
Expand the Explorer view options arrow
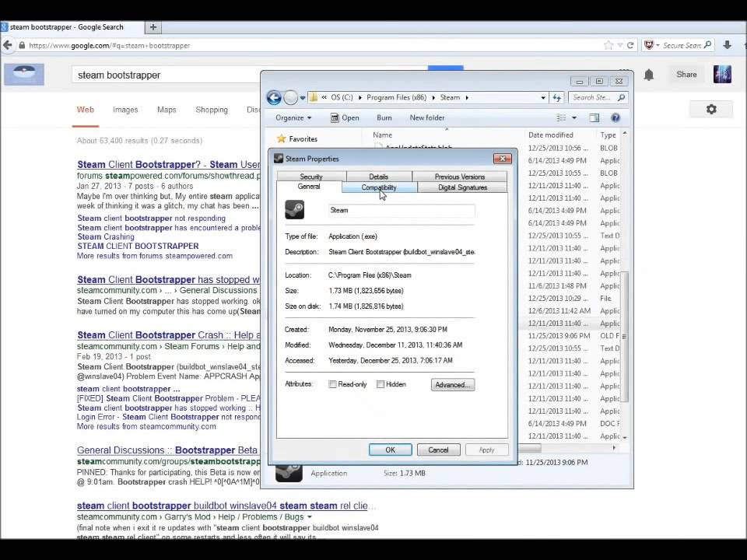point(574,117)
